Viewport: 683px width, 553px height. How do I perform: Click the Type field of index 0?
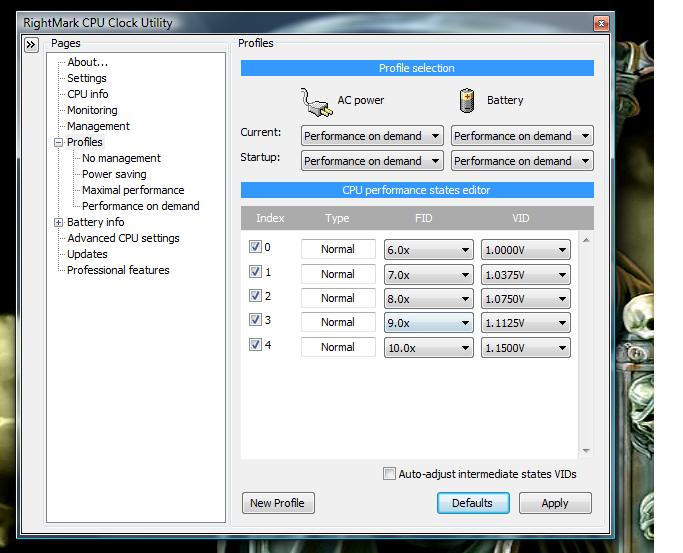(338, 249)
